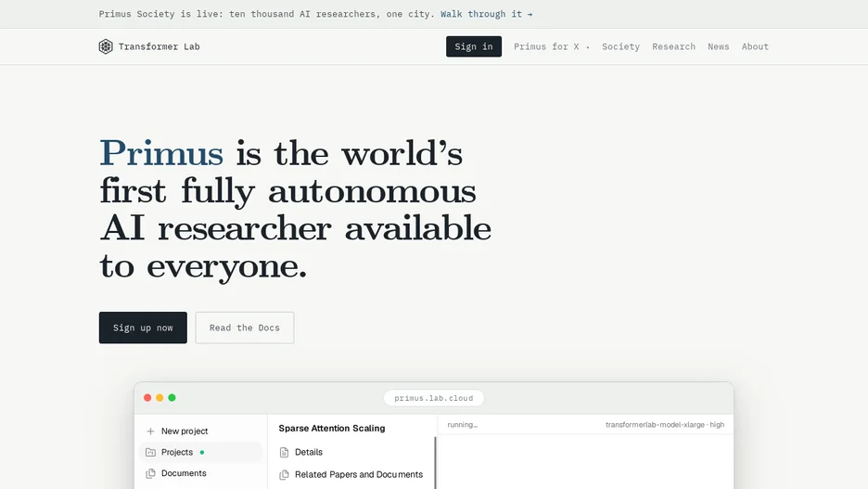Click the Documents sidebar icon

point(150,473)
